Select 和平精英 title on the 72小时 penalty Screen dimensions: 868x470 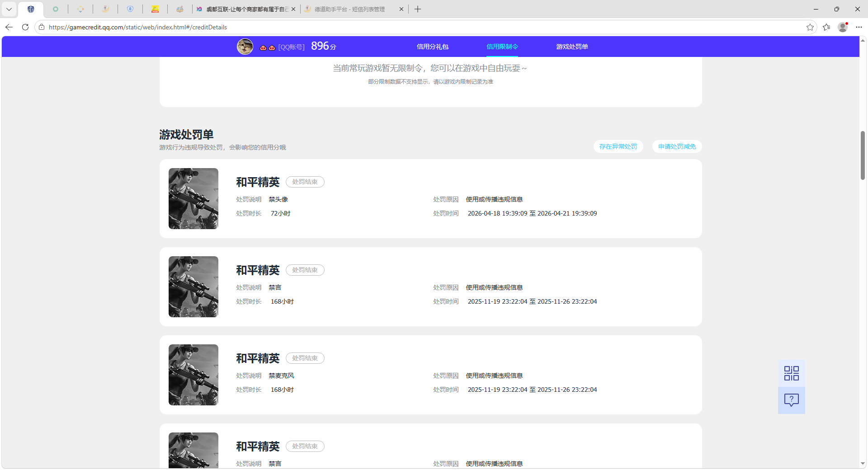point(258,182)
